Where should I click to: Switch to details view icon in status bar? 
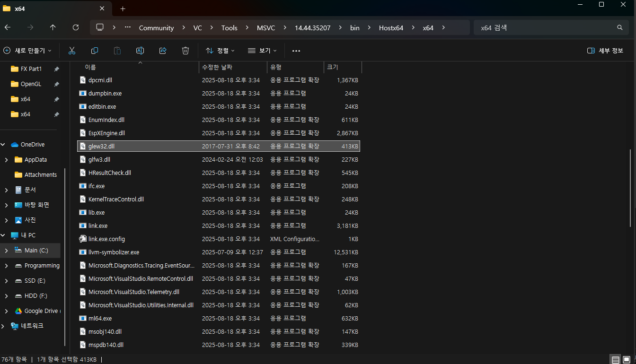(x=615, y=360)
